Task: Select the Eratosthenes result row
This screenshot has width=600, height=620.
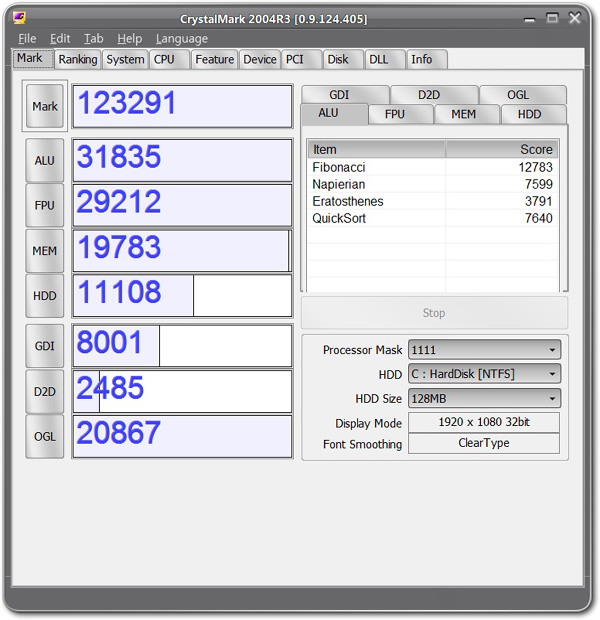Action: pyautogui.click(x=433, y=201)
